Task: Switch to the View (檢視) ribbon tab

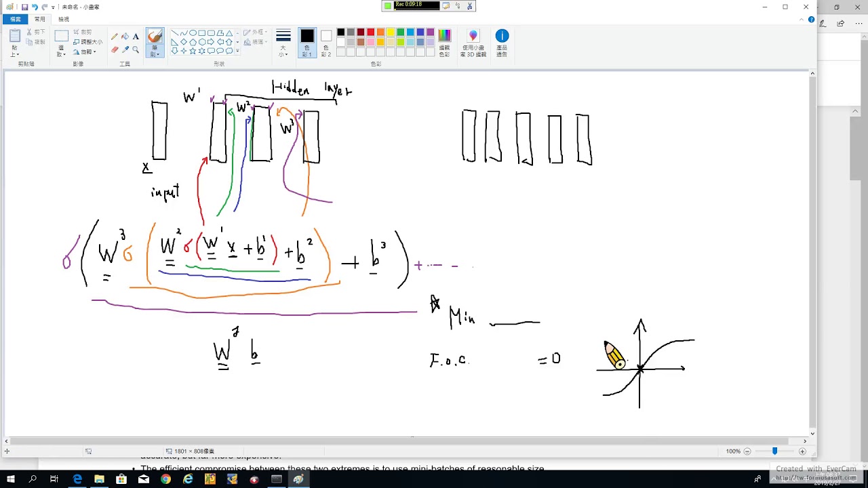Action: [x=64, y=19]
